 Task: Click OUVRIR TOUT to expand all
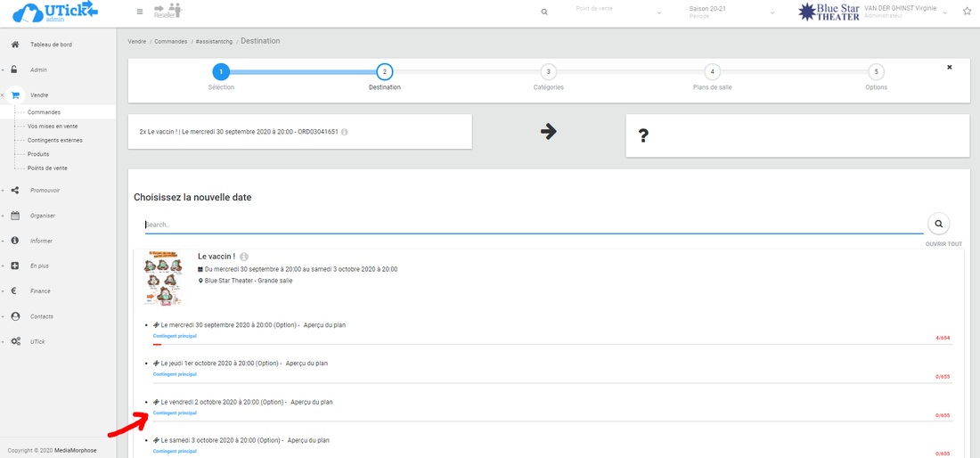point(943,243)
